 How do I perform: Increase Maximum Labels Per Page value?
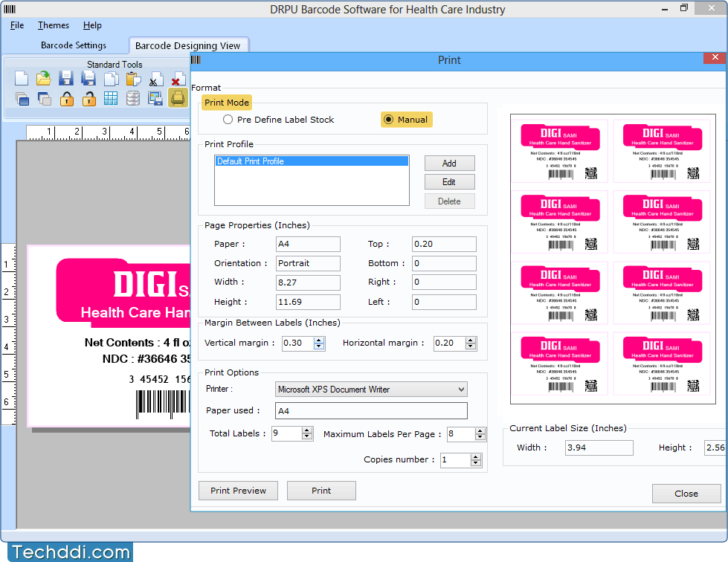[x=480, y=431]
